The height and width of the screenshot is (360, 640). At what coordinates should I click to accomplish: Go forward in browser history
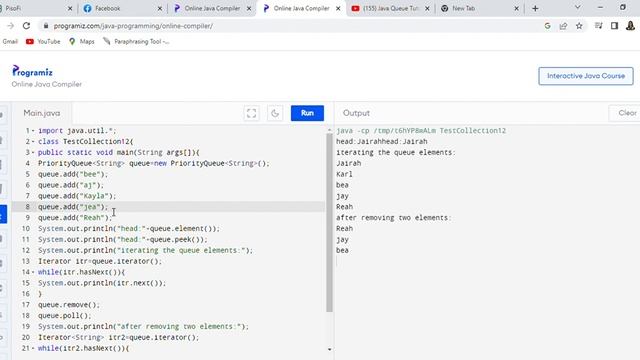(x=10, y=26)
